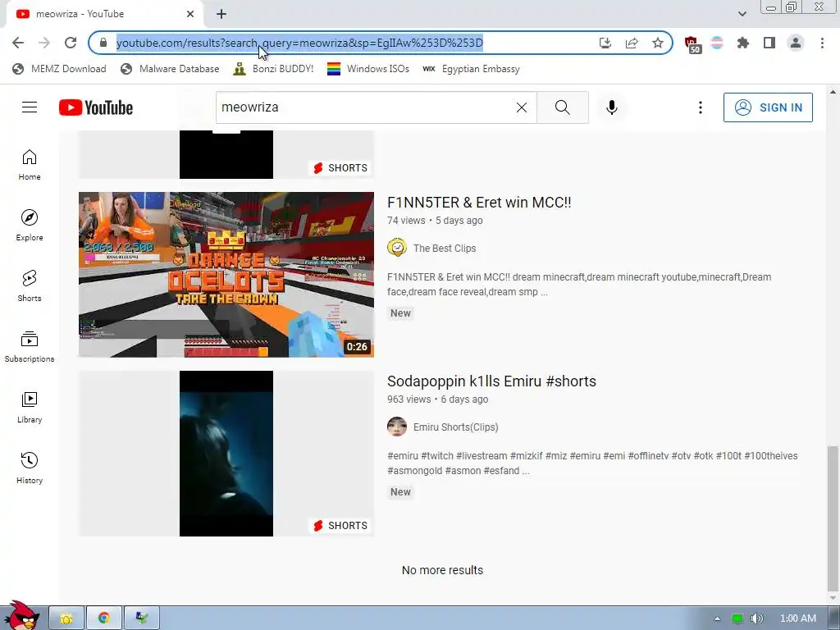Click the forward navigation arrow
The width and height of the screenshot is (840, 630).
44,43
